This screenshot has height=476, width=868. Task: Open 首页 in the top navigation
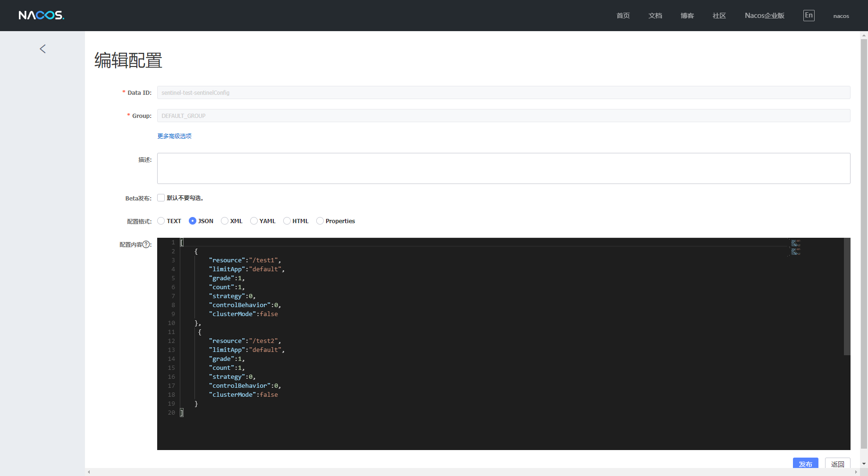pyautogui.click(x=623, y=16)
